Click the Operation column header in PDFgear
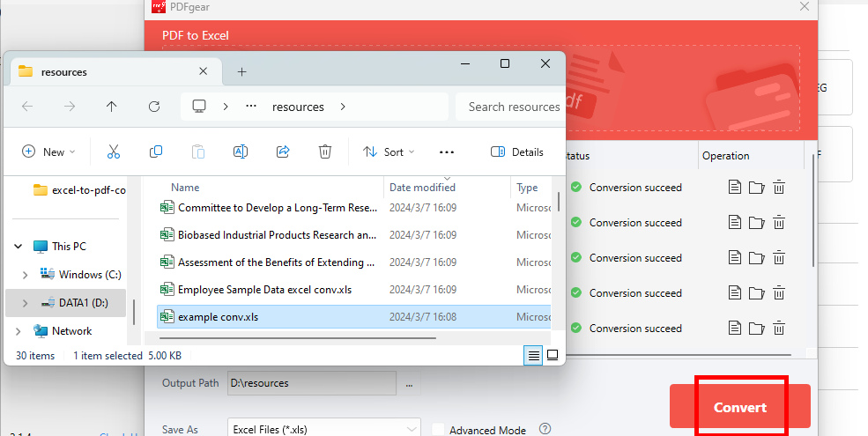Screen dimensions: 868x436 click(x=726, y=156)
